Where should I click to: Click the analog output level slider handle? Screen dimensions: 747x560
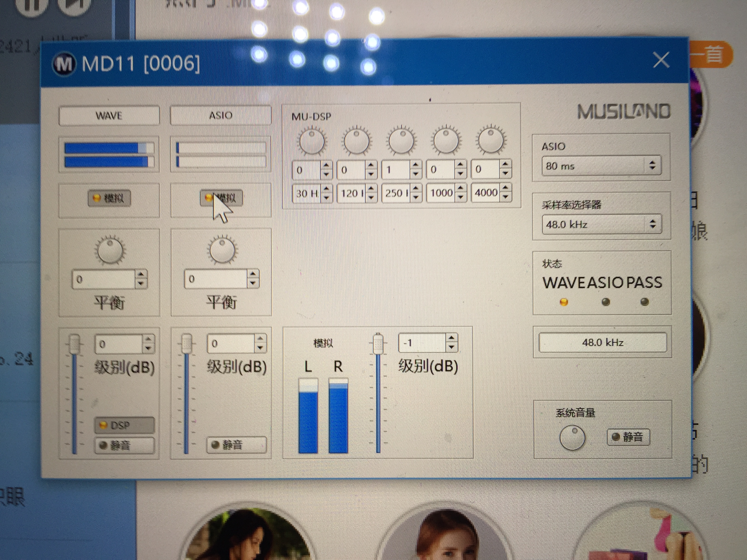(378, 344)
